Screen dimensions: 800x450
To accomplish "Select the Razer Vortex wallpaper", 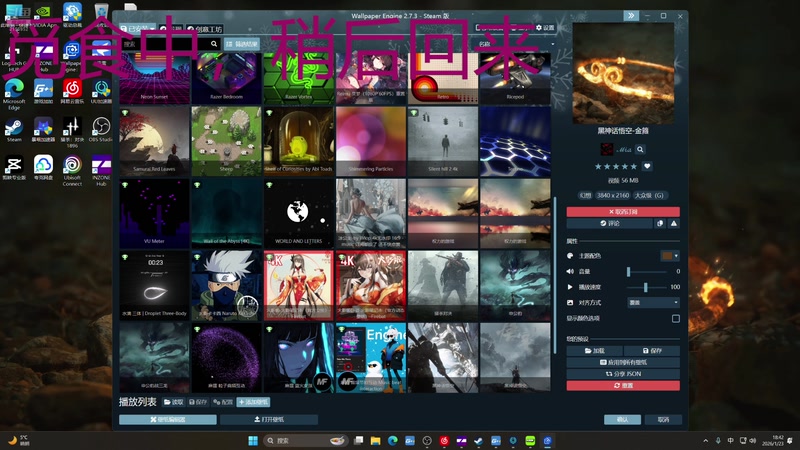I will (x=298, y=78).
